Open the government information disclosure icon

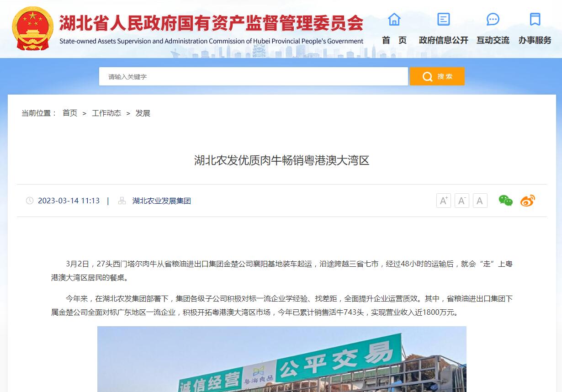[443, 19]
